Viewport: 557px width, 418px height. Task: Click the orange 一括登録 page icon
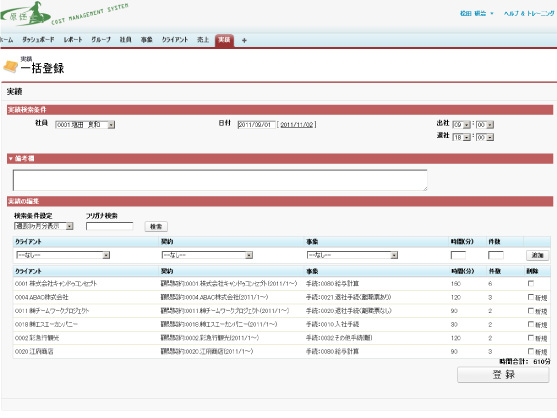click(10, 66)
